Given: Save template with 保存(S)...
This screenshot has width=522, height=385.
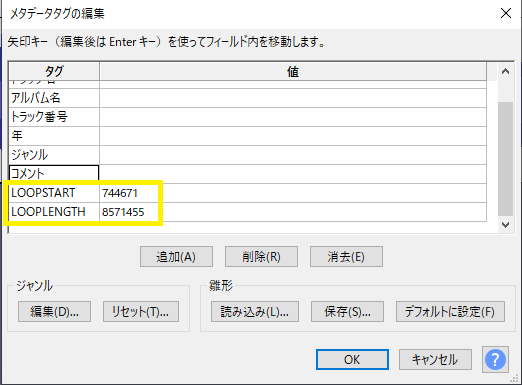Looking at the screenshot, I should pos(347,312).
